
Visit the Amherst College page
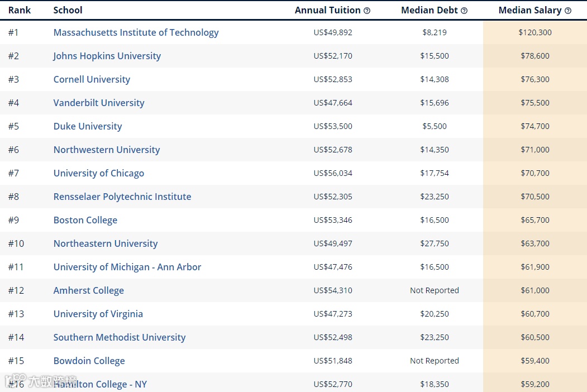coord(89,290)
